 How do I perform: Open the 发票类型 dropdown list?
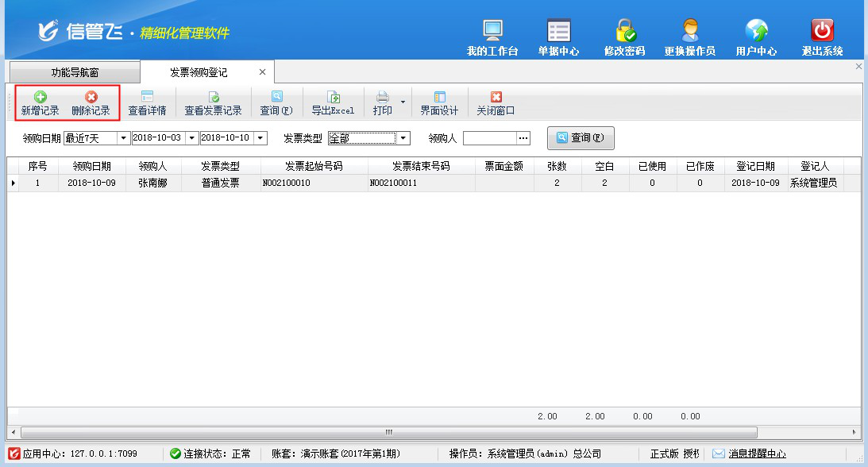click(403, 138)
